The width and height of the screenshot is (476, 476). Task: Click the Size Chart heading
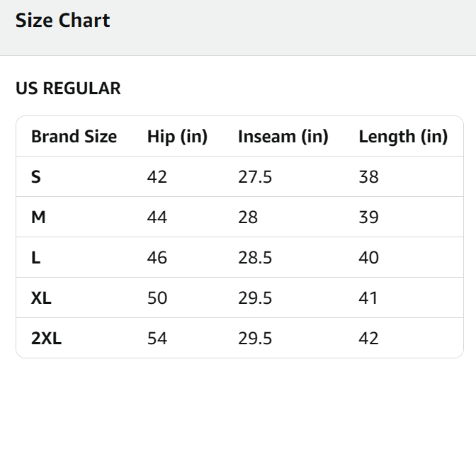point(63,21)
